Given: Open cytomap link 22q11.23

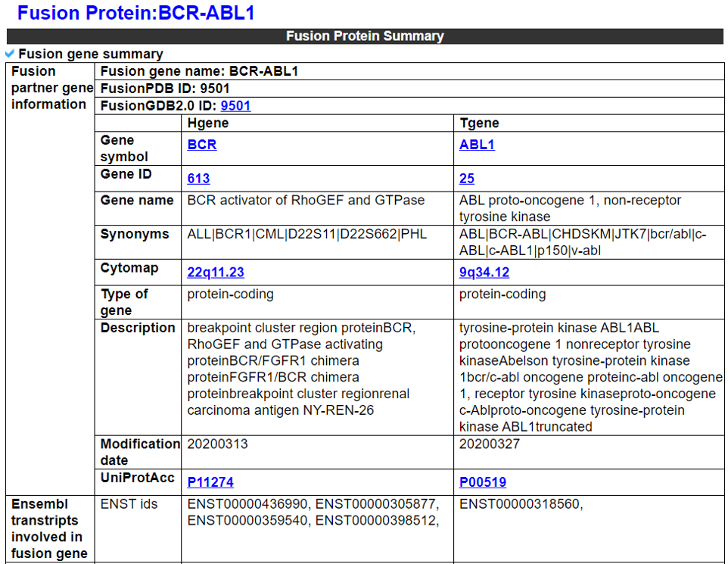Looking at the screenshot, I should 216,273.
